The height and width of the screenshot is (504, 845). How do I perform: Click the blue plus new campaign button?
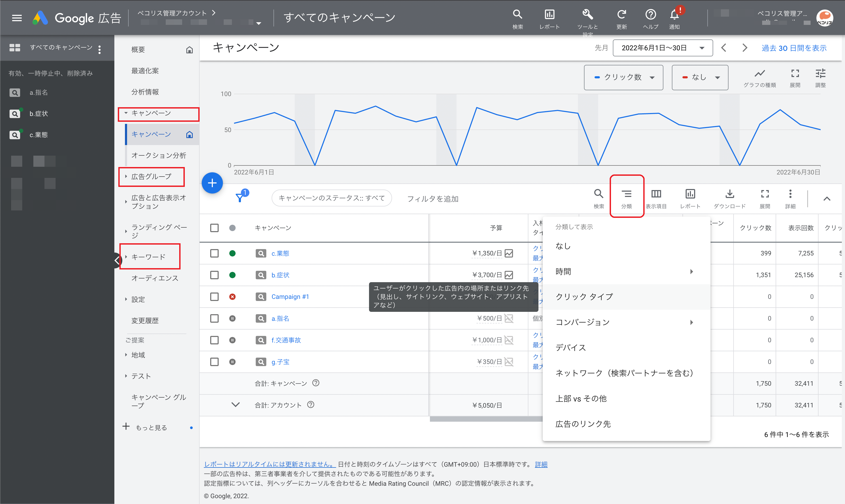[212, 183]
